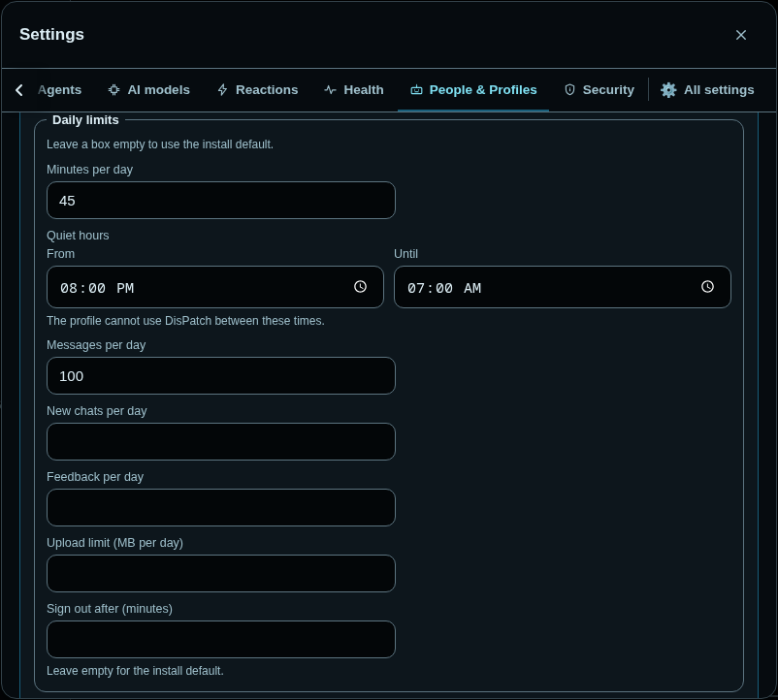
Task: Click the From label above the time field
Action: coord(60,254)
